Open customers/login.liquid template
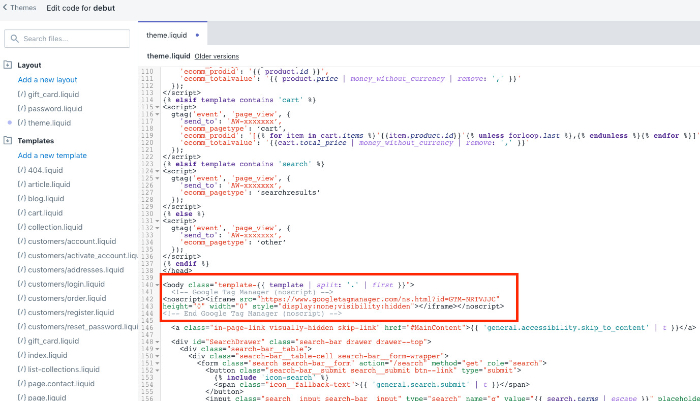This screenshot has height=401, width=700. [x=61, y=284]
